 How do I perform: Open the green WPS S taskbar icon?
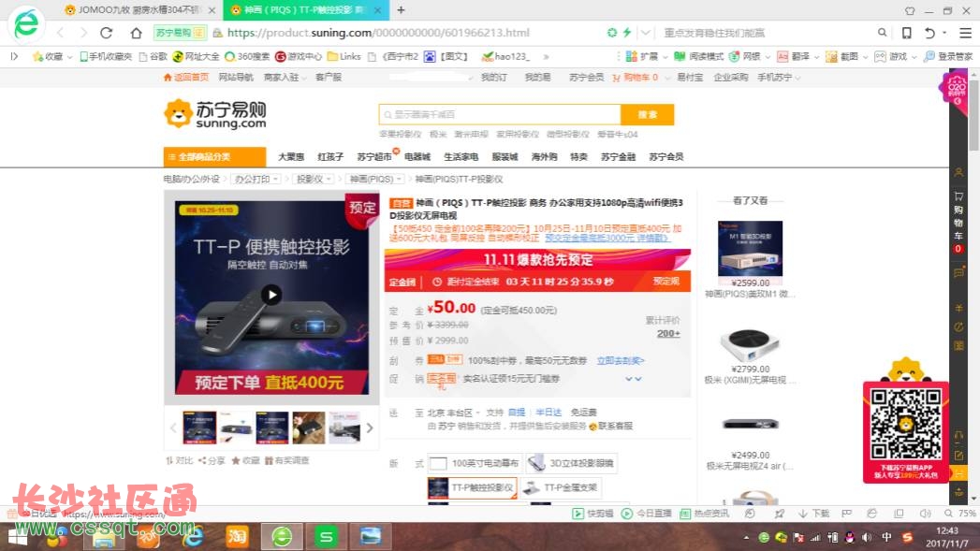click(326, 536)
